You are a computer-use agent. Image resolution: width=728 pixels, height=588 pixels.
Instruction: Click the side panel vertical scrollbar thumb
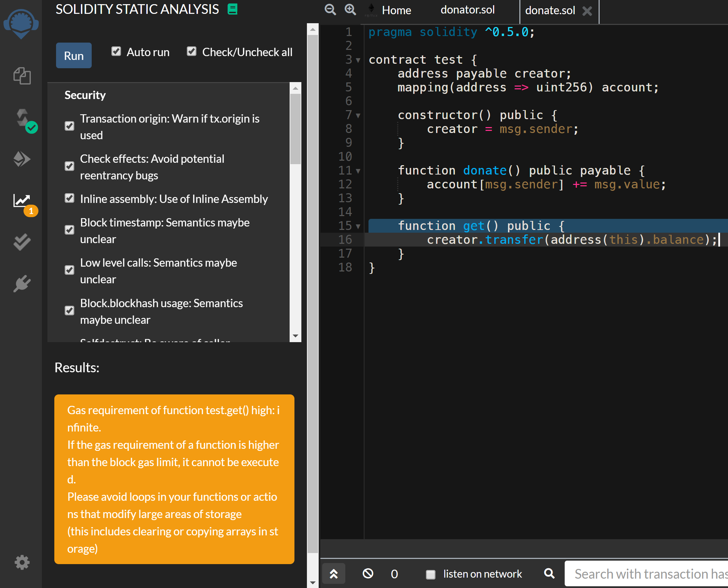313,294
